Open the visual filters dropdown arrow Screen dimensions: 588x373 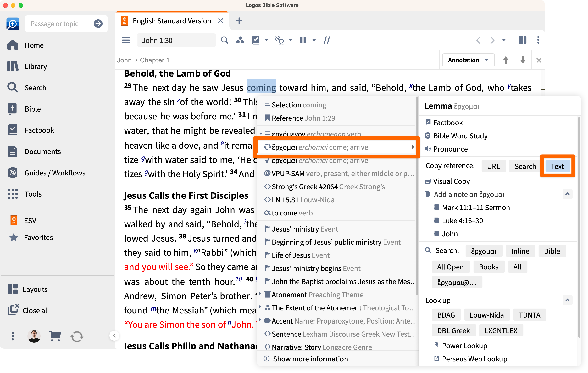[x=267, y=40]
